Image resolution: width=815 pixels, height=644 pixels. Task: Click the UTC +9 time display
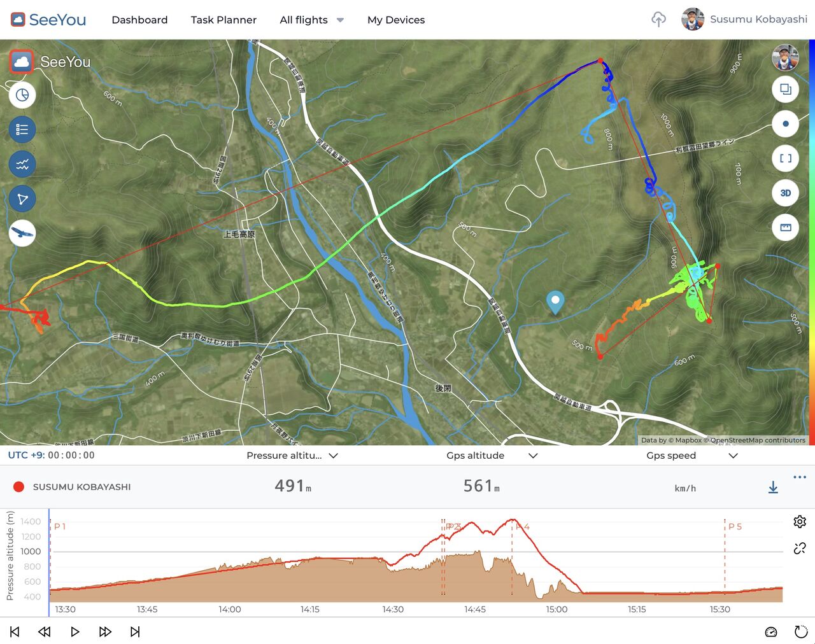(x=51, y=455)
